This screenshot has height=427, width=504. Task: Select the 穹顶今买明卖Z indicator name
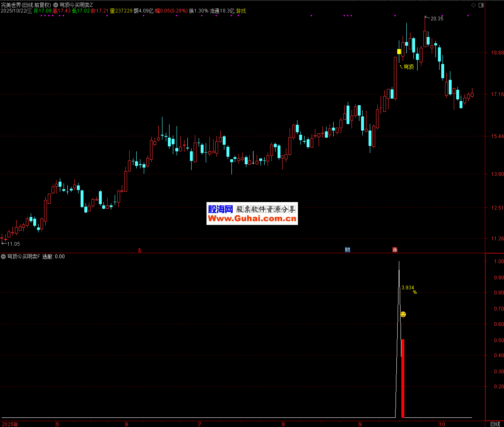76,5
